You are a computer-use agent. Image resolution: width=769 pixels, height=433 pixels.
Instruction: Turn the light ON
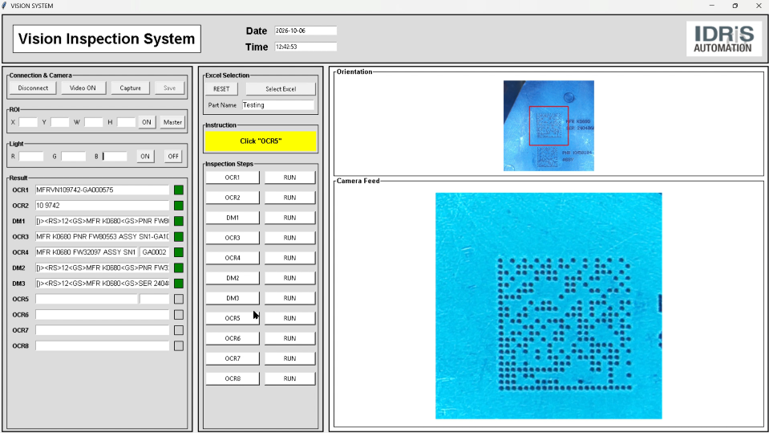pyautogui.click(x=145, y=156)
